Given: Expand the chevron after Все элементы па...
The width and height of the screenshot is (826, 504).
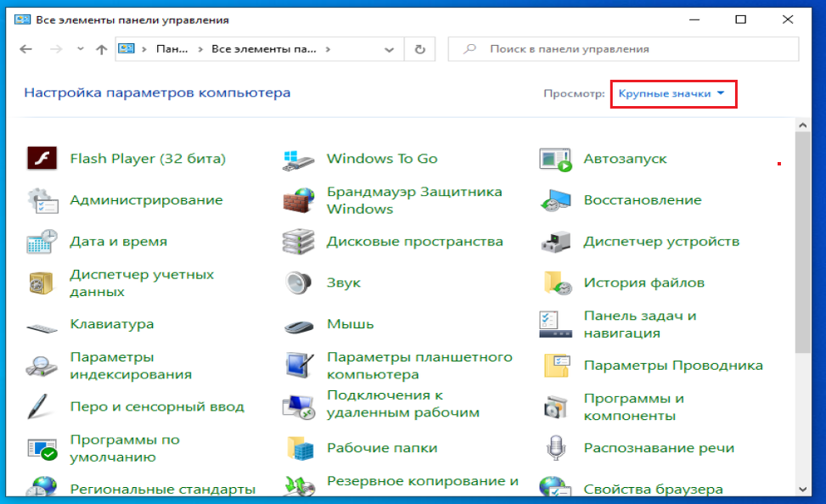Looking at the screenshot, I should [x=328, y=49].
